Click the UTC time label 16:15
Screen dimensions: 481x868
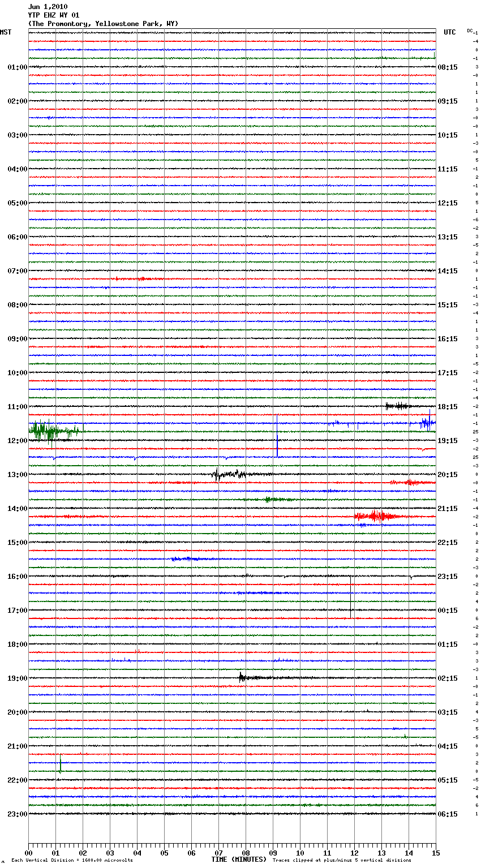tap(448, 339)
